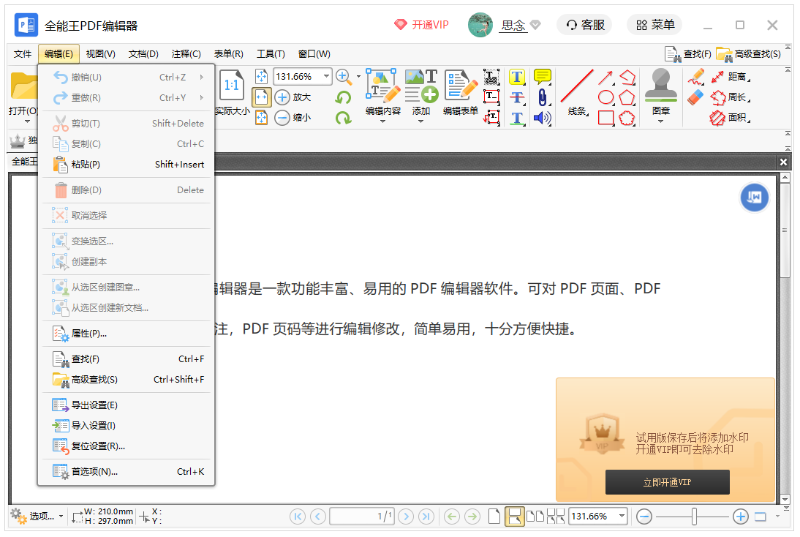The width and height of the screenshot is (800, 537).
Task: Open the status bar zoom level dropdown
Action: pyautogui.click(x=622, y=516)
